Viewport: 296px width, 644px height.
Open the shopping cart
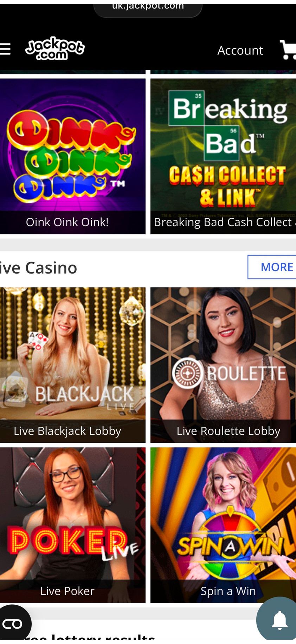[x=288, y=50]
